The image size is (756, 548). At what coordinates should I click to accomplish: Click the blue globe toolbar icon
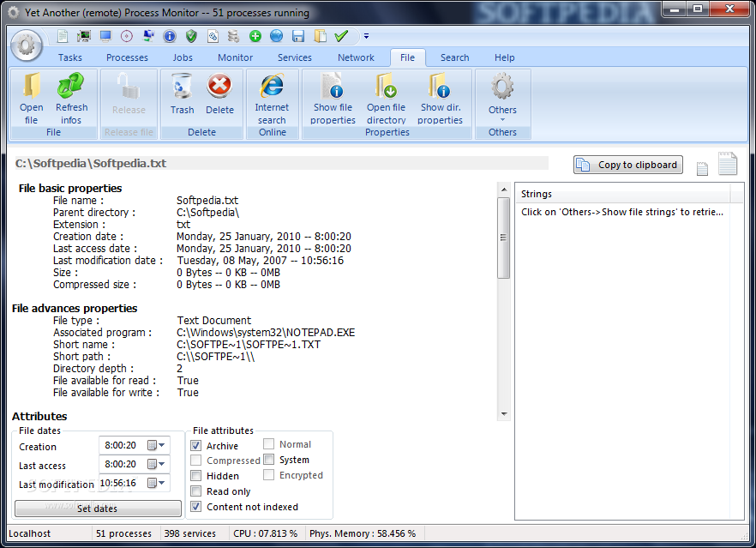pos(276,36)
